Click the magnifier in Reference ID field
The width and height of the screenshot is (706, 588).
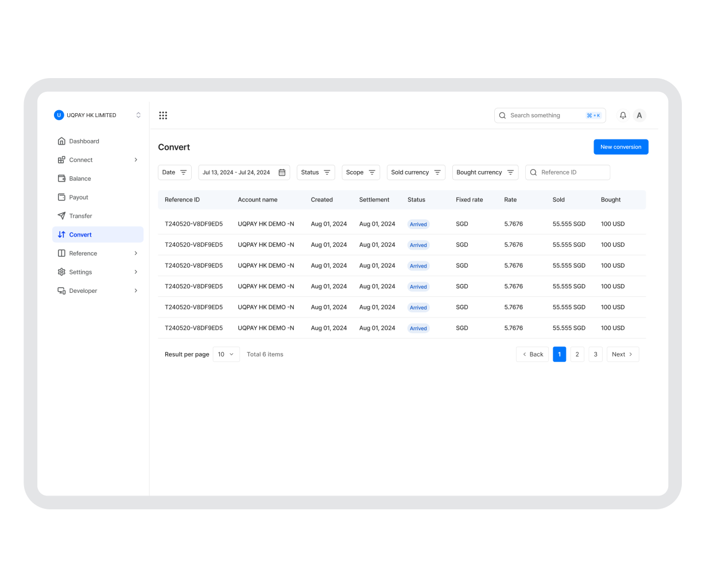[533, 172]
